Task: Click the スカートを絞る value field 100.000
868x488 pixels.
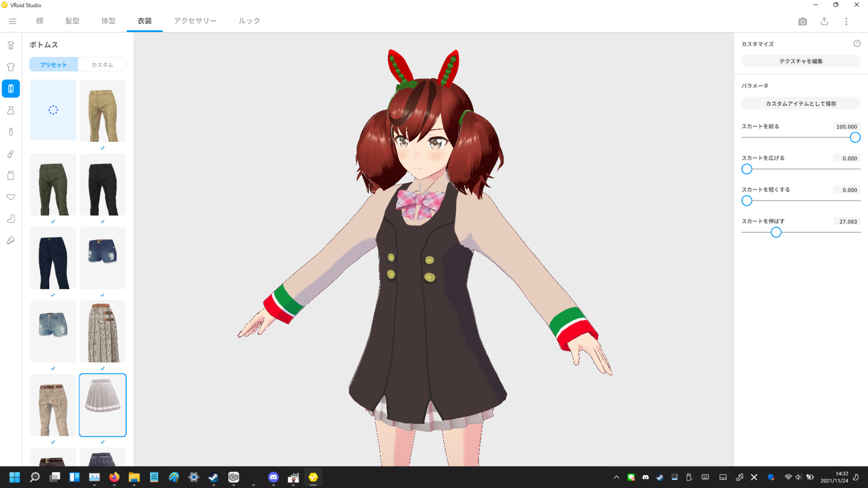Action: pyautogui.click(x=847, y=127)
